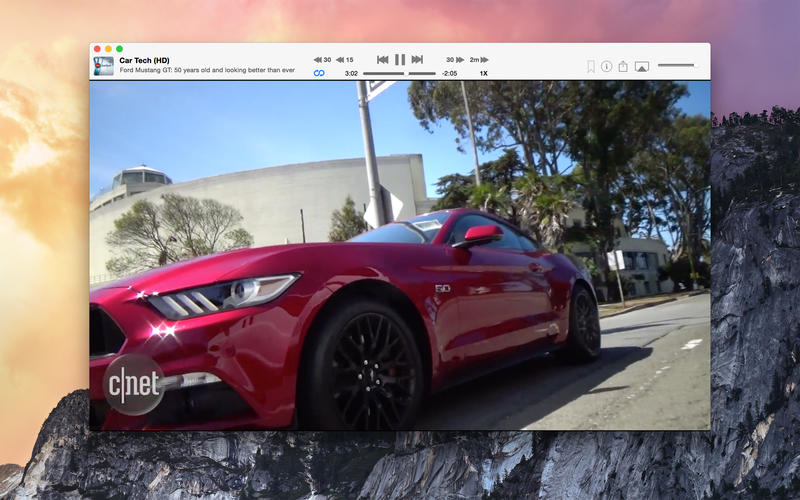The height and width of the screenshot is (500, 800).
Task: Skip back 30 seconds
Action: click(x=322, y=60)
